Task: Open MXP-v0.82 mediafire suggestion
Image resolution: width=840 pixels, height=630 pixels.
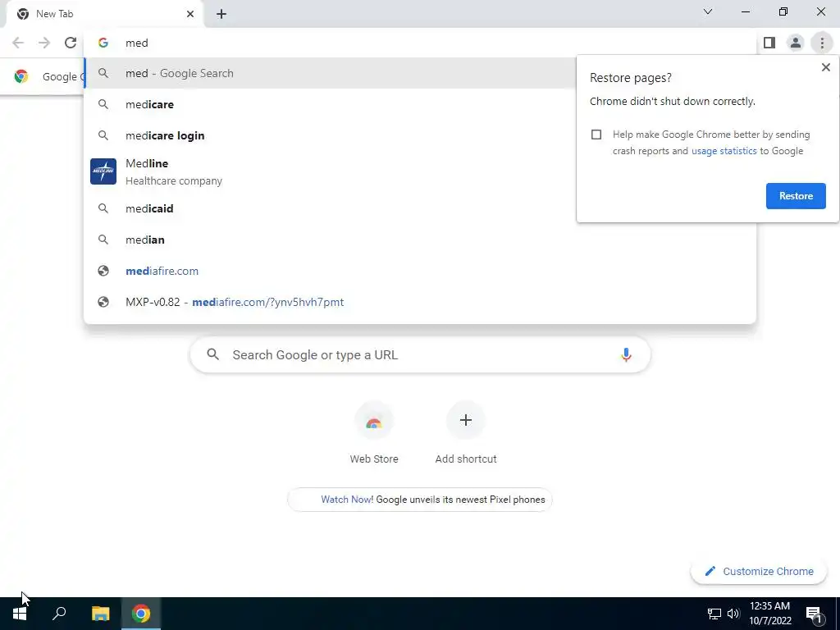Action: [420, 302]
